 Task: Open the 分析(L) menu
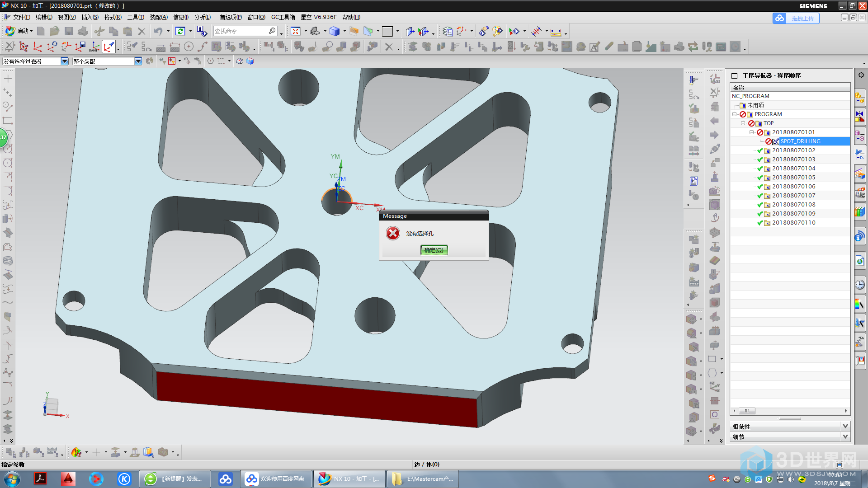[x=203, y=17]
